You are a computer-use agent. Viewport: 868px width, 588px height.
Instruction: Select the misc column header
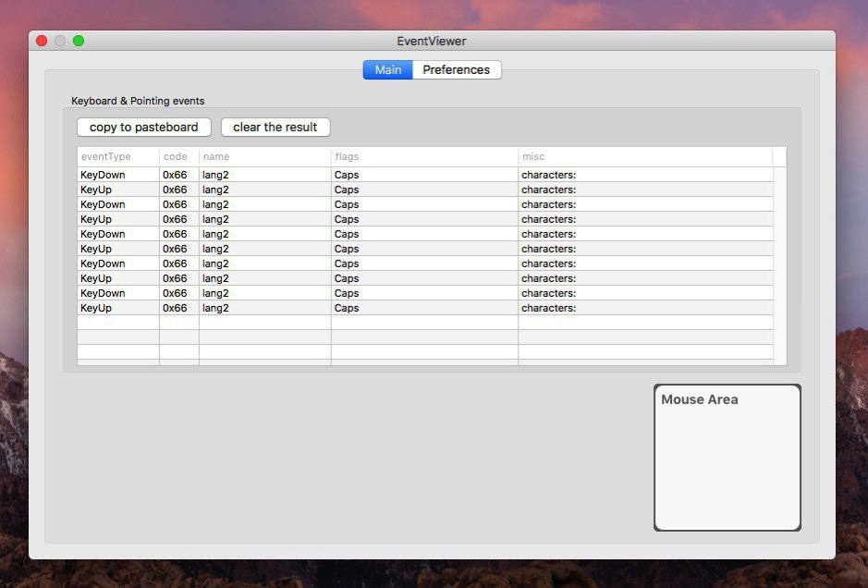coord(533,157)
